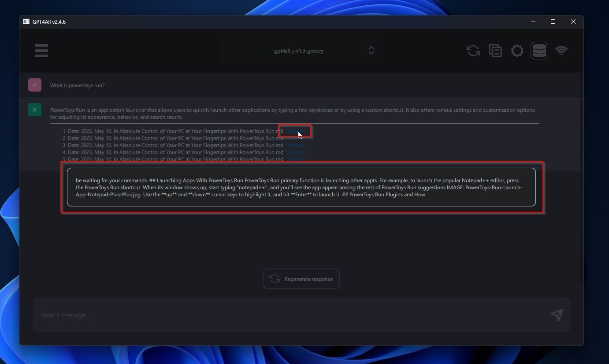The height and width of the screenshot is (364, 609).
Task: Open the sidebar navigation drawer
Action: [41, 50]
